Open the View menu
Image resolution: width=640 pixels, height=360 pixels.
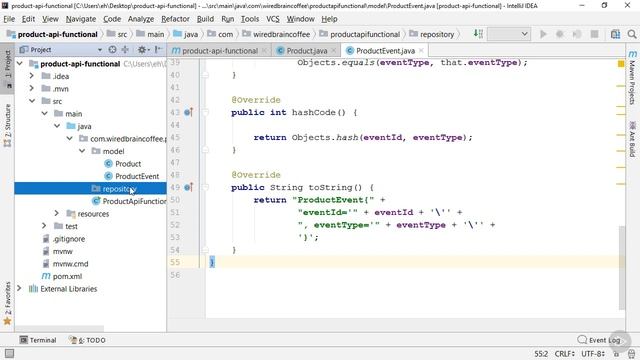pyautogui.click(x=50, y=19)
